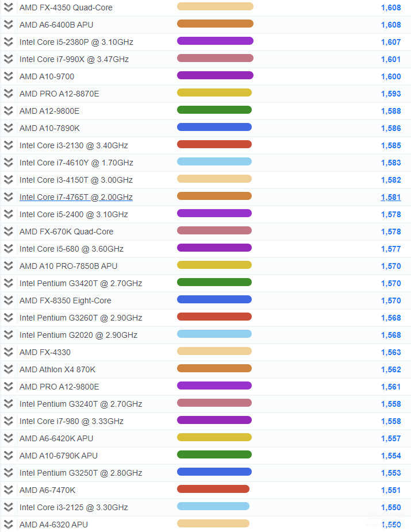Open Intel Pentium G3240T @ 2.70GHz link
This screenshot has width=411, height=532.
click(81, 404)
